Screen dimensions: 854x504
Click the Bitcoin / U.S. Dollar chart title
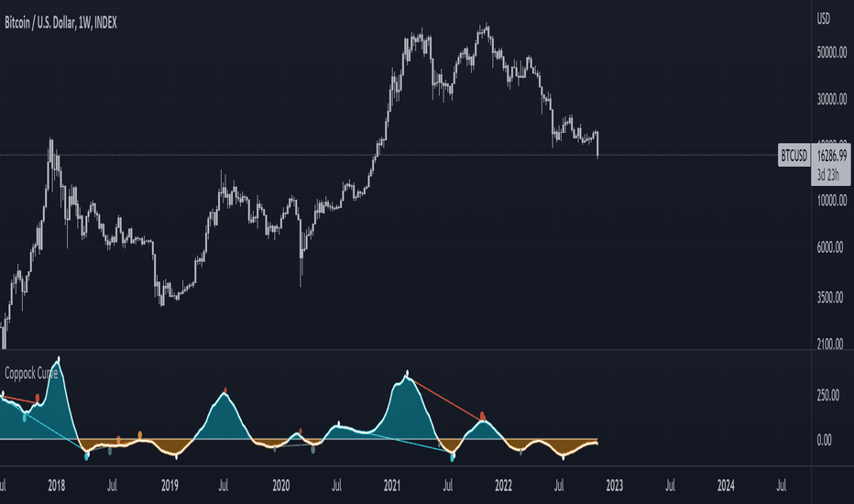60,23
